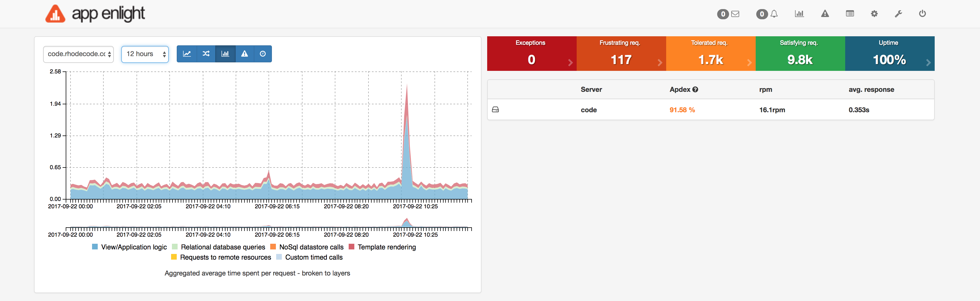The image size is (980, 301).
Task: Expand the Exceptions tile
Action: click(x=531, y=54)
